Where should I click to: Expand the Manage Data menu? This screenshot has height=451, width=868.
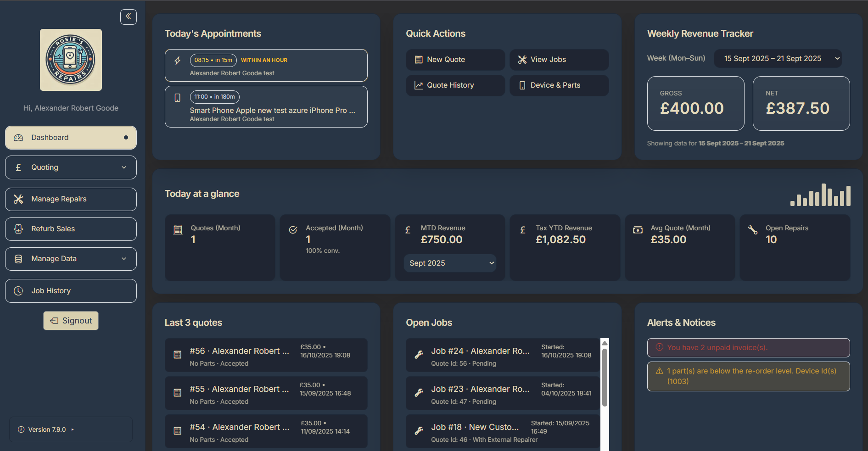pyautogui.click(x=71, y=259)
